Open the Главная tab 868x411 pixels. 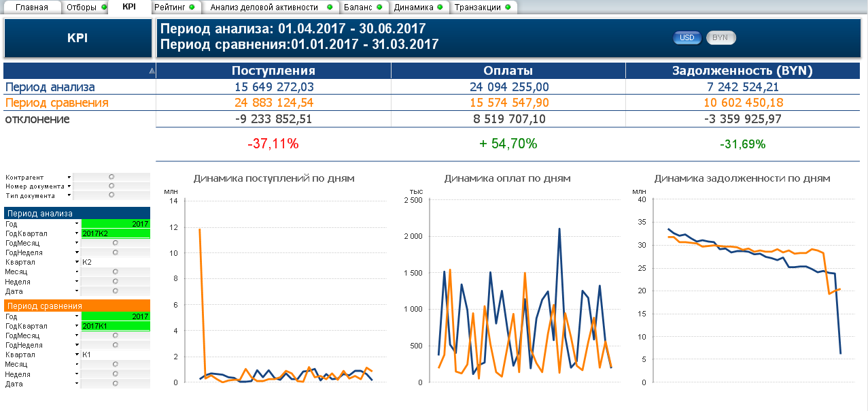point(32,7)
